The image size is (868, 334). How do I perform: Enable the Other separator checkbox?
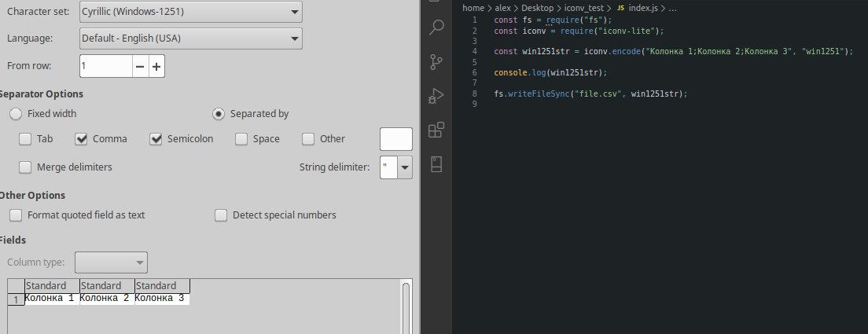[308, 139]
